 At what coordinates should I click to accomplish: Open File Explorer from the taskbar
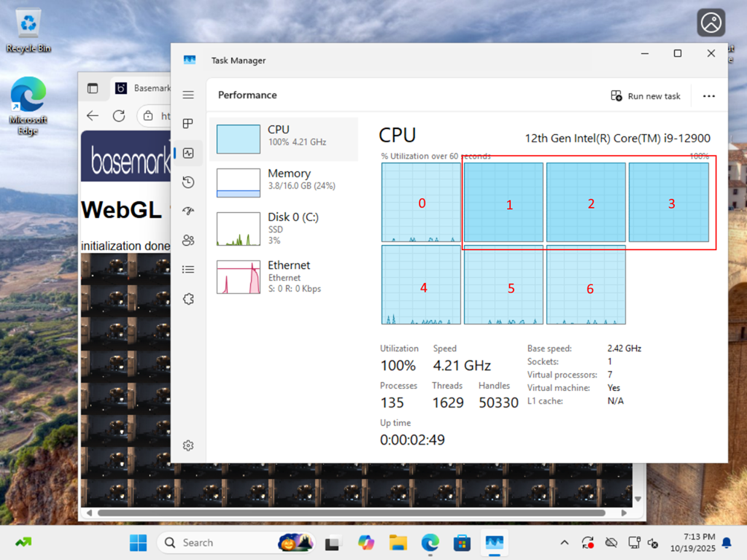[398, 542]
